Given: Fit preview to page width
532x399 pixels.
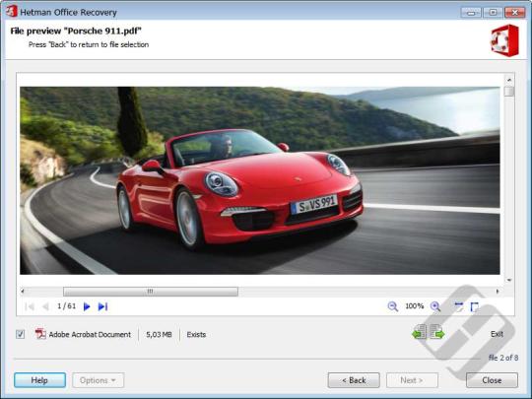Looking at the screenshot, I should (458, 306).
